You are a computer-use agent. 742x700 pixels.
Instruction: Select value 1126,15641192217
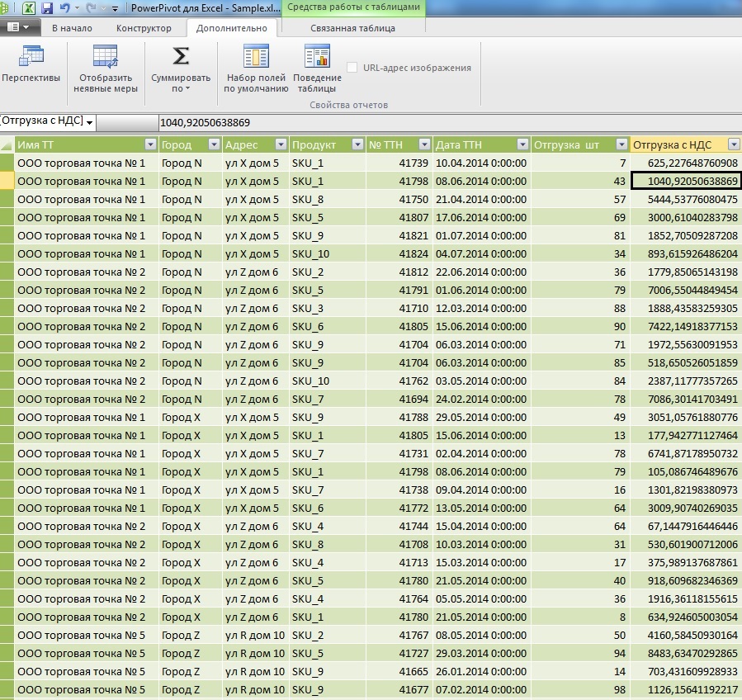(686, 690)
